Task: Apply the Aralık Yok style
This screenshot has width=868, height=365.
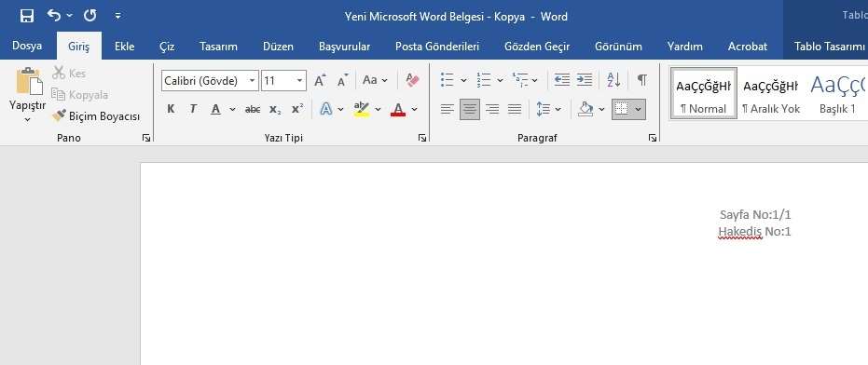Action: [x=770, y=93]
